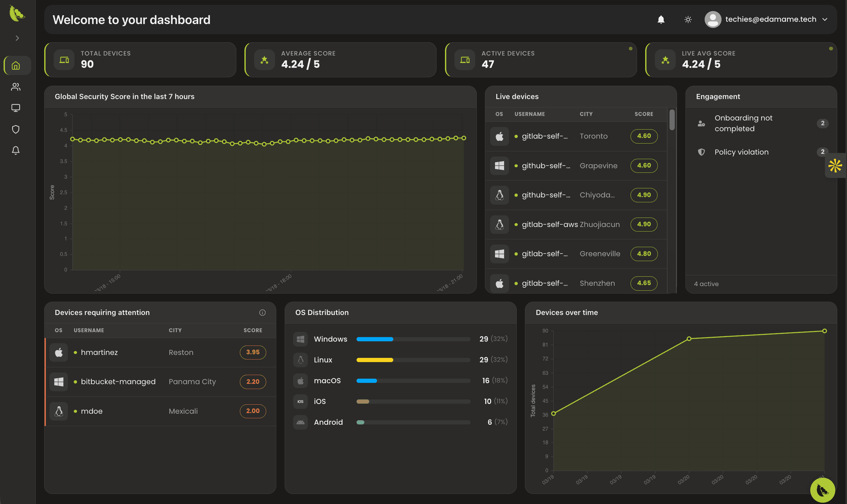Open the Home dashboard sidebar icon
The height and width of the screenshot is (504, 847).
coord(16,65)
